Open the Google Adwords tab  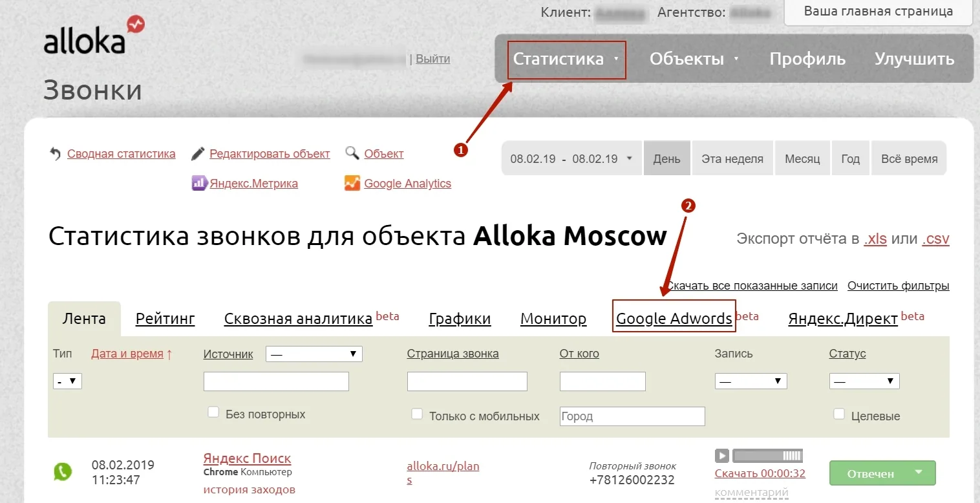click(x=674, y=319)
